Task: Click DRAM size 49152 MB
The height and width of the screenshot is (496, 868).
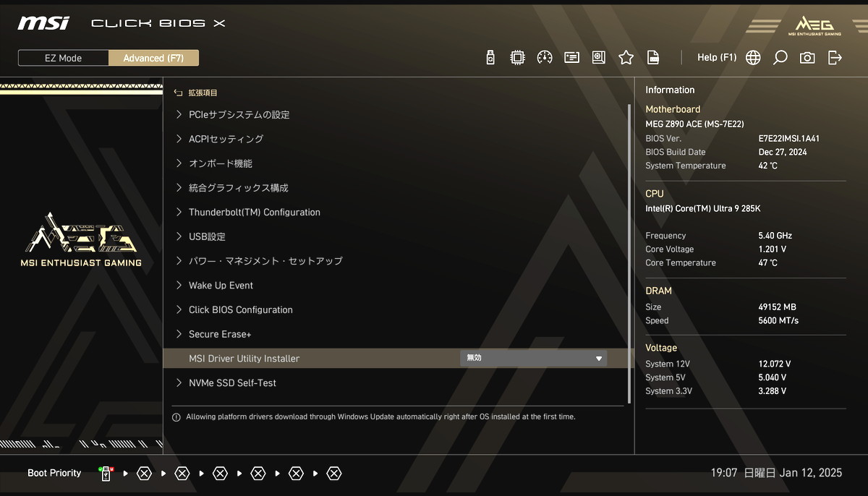Action: coord(777,307)
